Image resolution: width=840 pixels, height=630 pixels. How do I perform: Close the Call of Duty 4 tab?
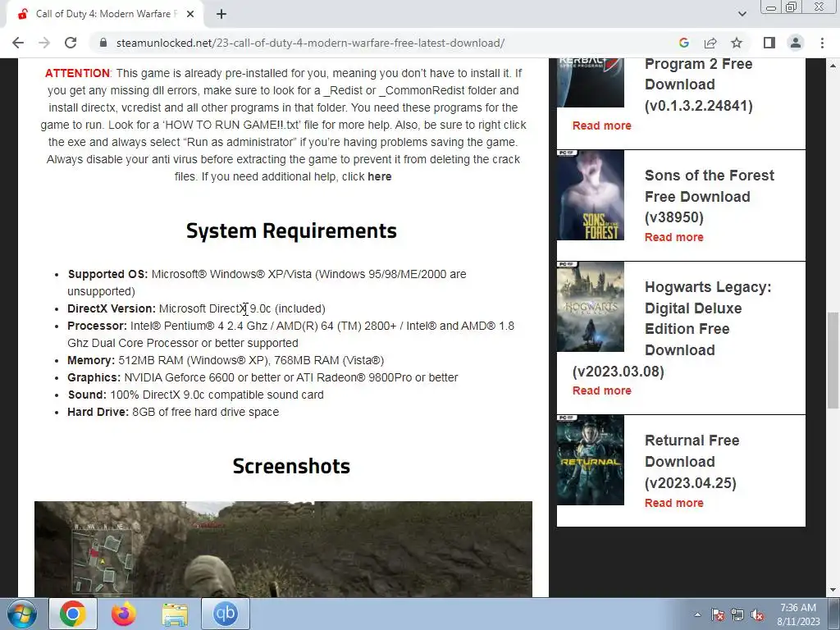[190, 15]
